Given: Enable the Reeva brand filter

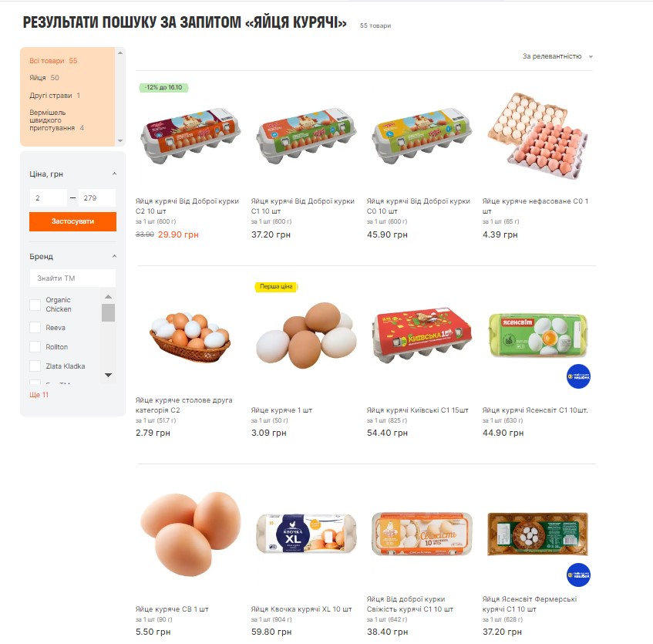Looking at the screenshot, I should click(35, 328).
